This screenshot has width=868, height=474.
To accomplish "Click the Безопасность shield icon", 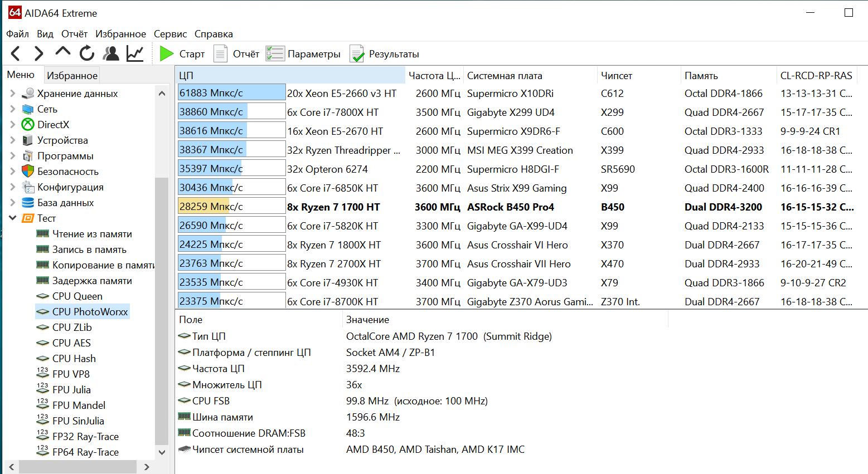I will coord(28,172).
